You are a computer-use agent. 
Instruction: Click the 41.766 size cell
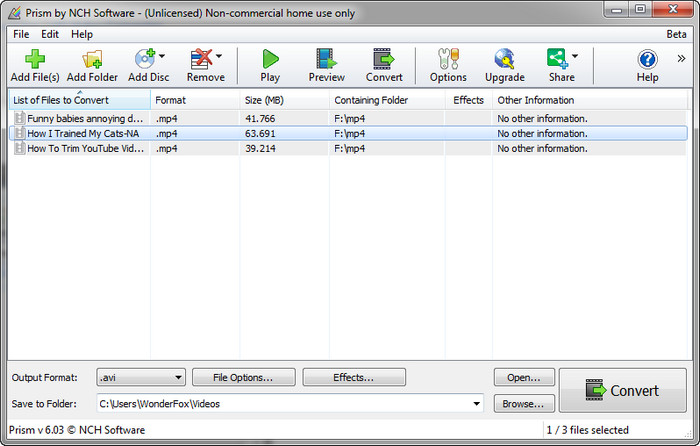tap(260, 119)
